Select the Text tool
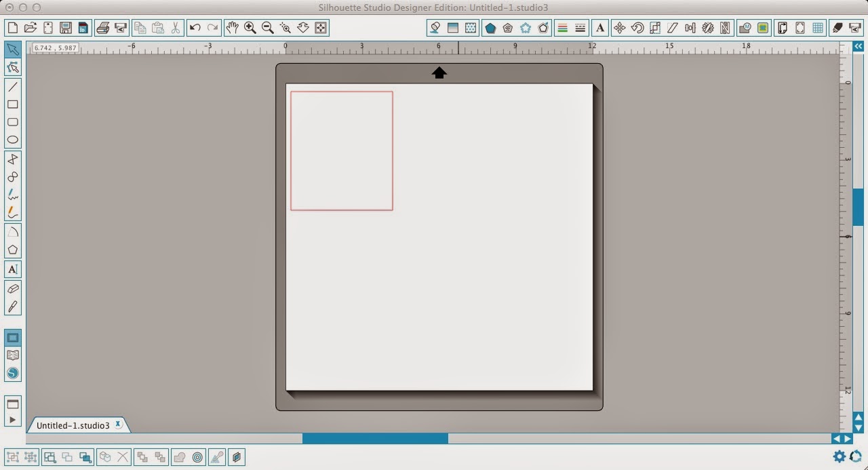This screenshot has height=470, width=868. (12, 269)
